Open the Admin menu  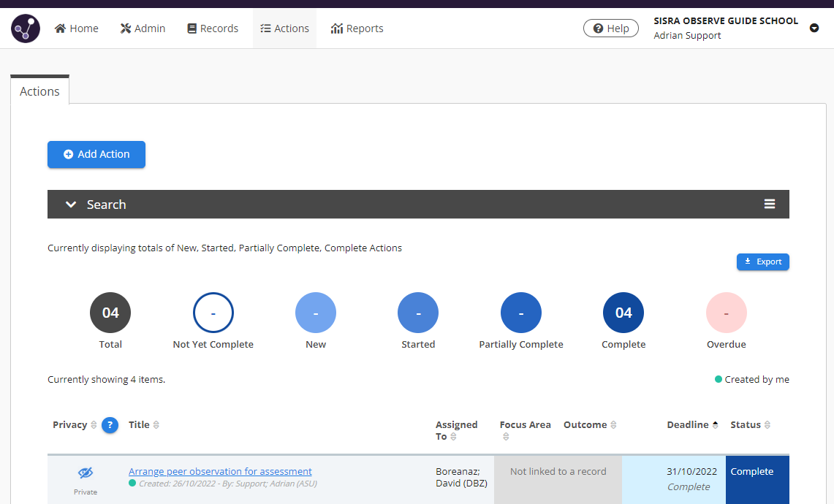[x=143, y=28]
